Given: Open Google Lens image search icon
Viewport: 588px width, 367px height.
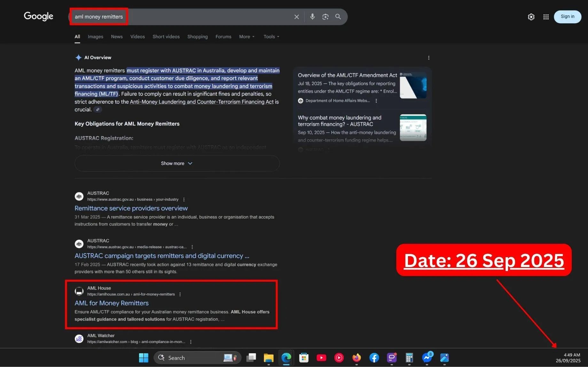Looking at the screenshot, I should coord(325,17).
